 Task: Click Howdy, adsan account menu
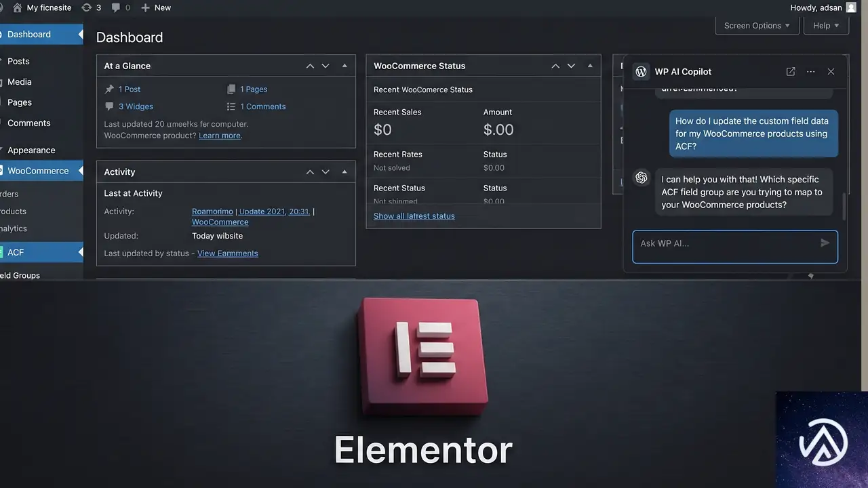[x=823, y=7]
